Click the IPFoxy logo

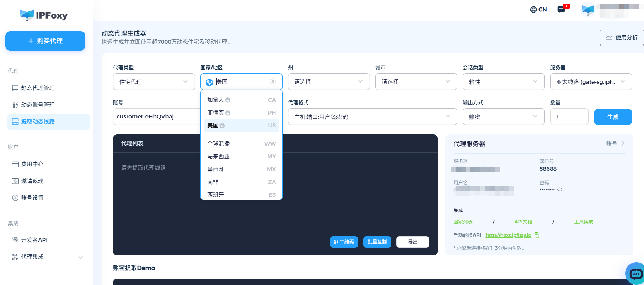44,15
